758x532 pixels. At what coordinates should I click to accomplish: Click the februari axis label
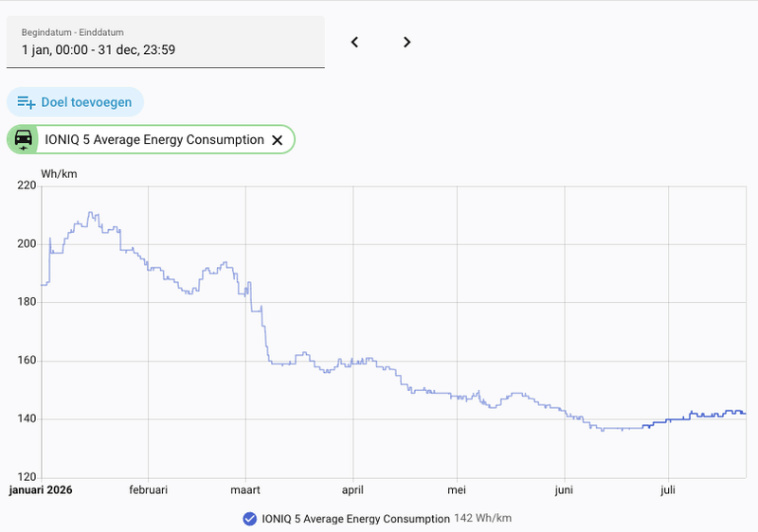point(149,490)
